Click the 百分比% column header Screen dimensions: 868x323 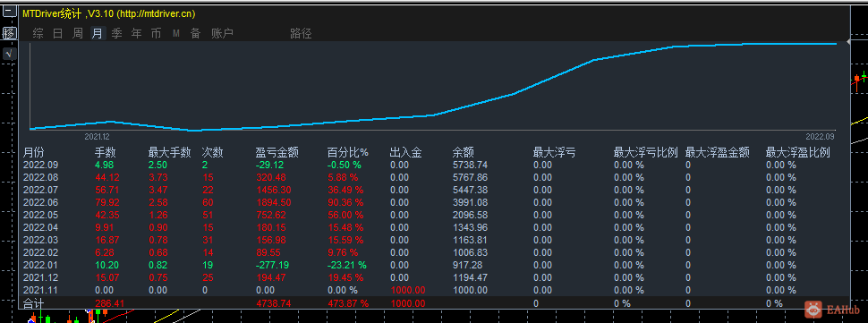347,153
